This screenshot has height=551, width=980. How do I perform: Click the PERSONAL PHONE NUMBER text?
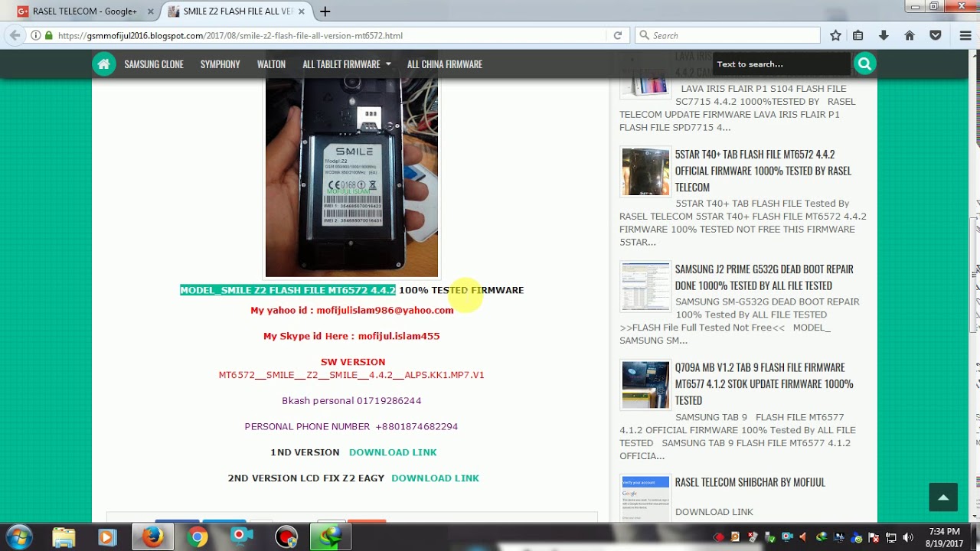351,426
